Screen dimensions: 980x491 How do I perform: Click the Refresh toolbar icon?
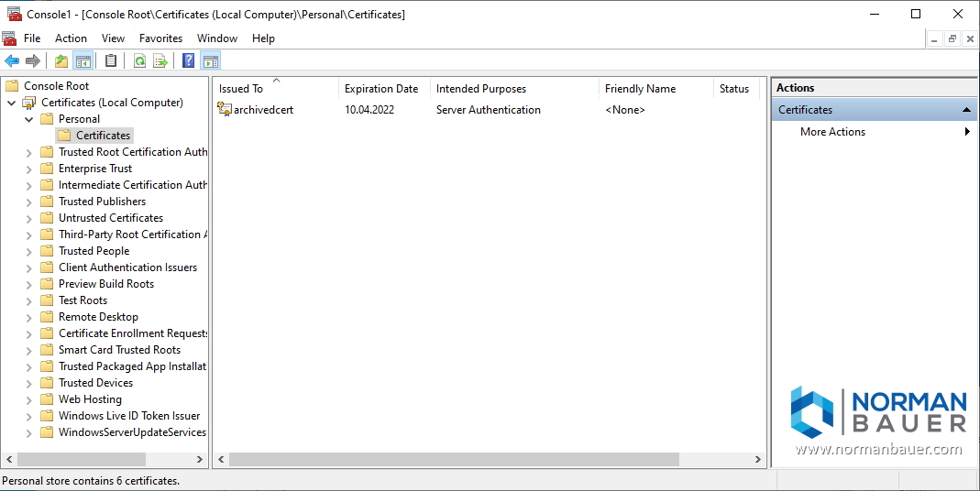point(139,61)
